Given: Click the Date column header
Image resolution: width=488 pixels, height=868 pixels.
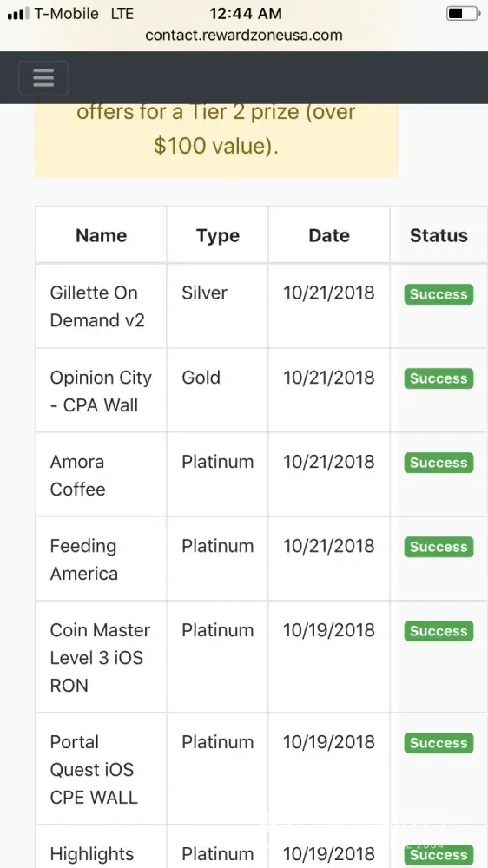Looking at the screenshot, I should tap(329, 235).
